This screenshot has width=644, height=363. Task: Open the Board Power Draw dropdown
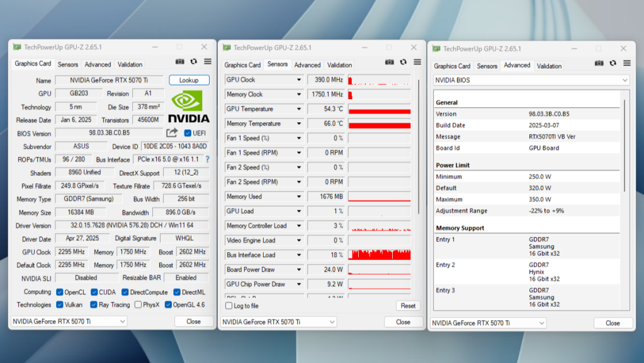(x=299, y=270)
